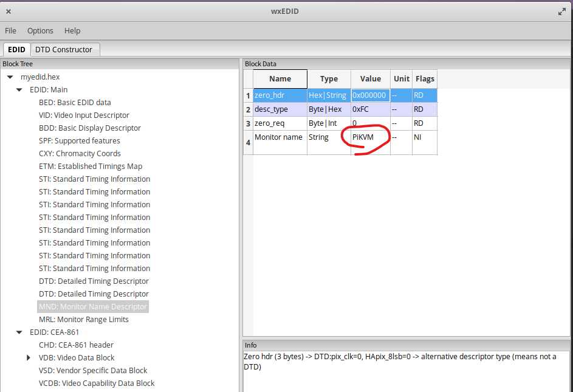Image resolution: width=573 pixels, height=392 pixels.
Task: Select ETM: Established Timings Map
Action: (91, 167)
